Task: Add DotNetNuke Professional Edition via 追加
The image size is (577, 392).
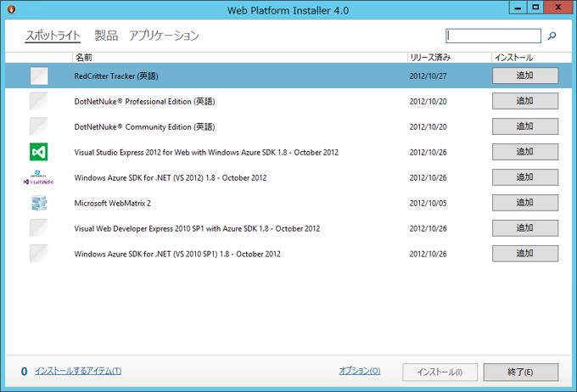Action: (525, 101)
